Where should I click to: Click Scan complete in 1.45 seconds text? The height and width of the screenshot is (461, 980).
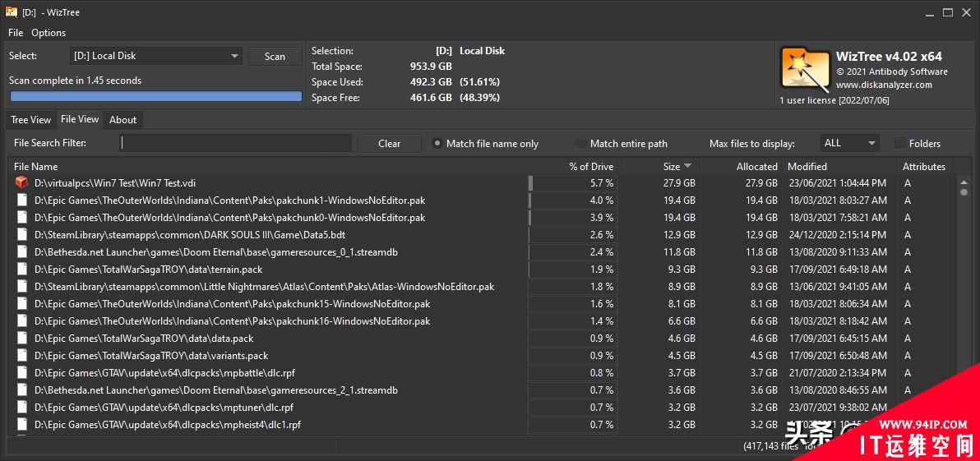point(75,80)
